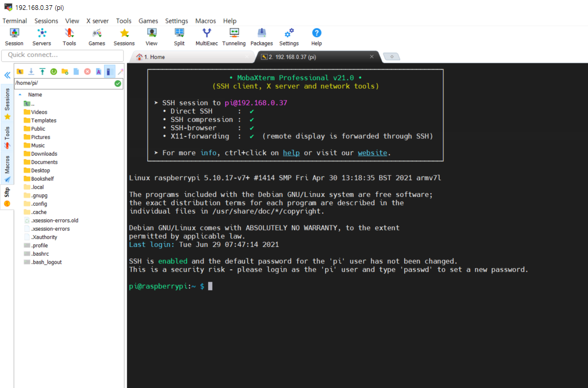
Task: Select the Sftp side tab
Action: (x=7, y=197)
